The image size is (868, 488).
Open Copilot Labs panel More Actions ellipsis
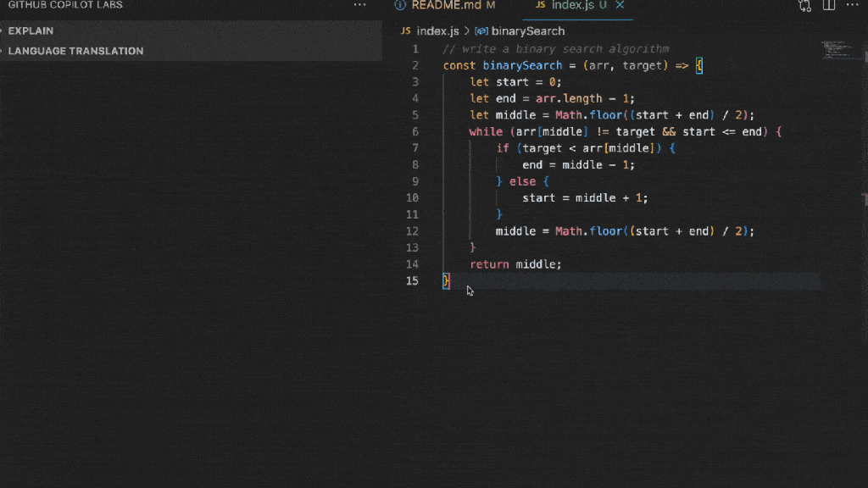click(x=359, y=4)
